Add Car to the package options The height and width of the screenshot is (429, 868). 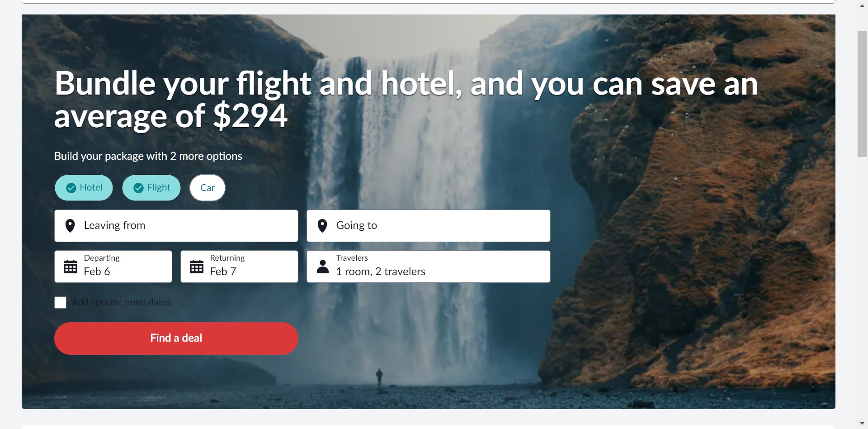208,188
